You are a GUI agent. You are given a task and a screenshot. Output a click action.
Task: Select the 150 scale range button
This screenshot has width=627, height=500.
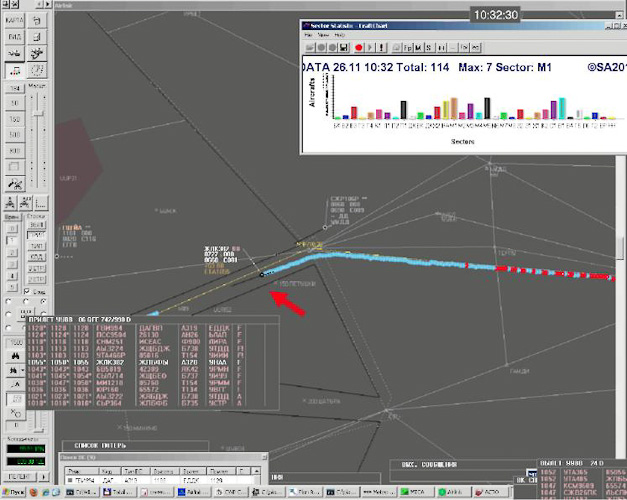(x=14, y=119)
